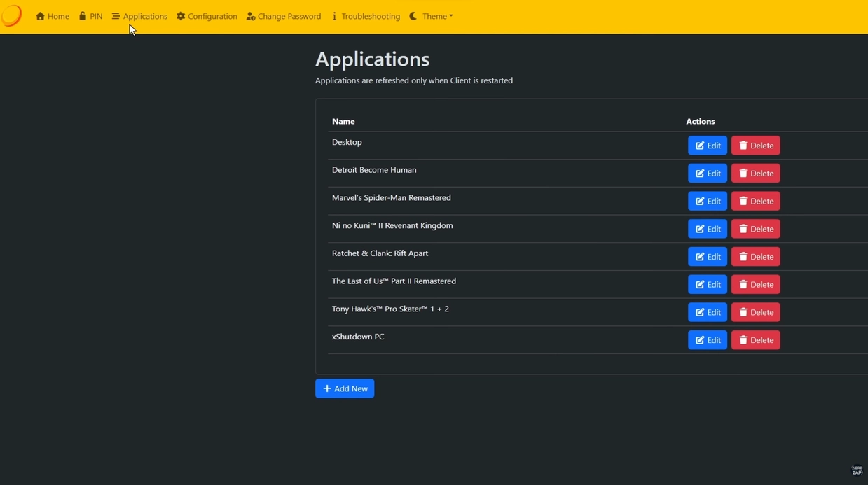
Task: Delete Ratchet & Clank: Rift Apart
Action: click(755, 257)
